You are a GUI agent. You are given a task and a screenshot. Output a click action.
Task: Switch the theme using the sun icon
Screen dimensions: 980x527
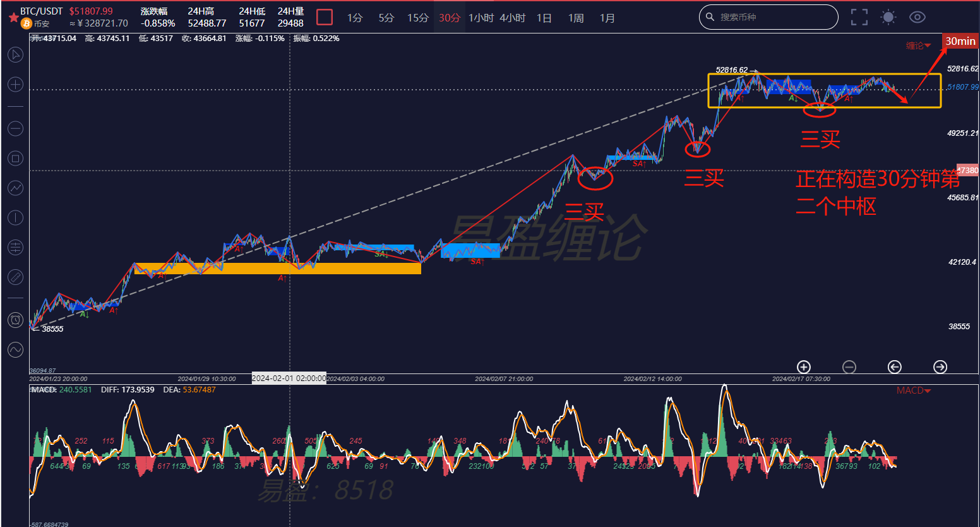[888, 17]
